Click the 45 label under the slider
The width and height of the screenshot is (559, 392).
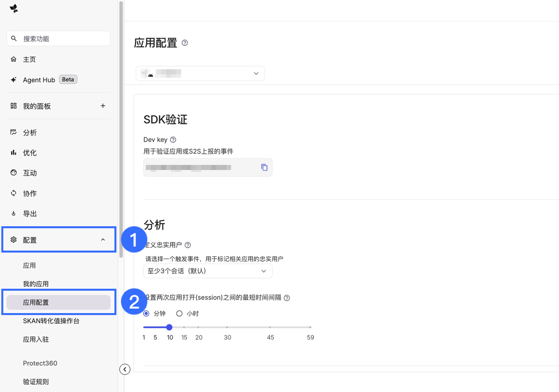click(x=271, y=337)
